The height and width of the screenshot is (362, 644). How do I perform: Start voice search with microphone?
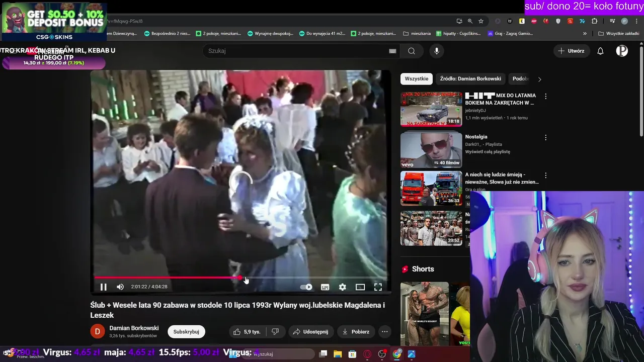click(437, 51)
